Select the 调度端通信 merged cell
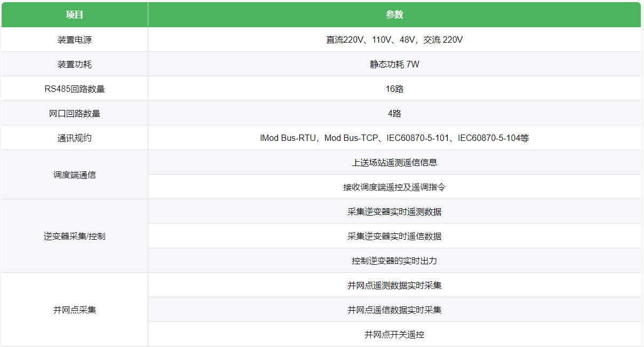644x347 pixels. 75,175
